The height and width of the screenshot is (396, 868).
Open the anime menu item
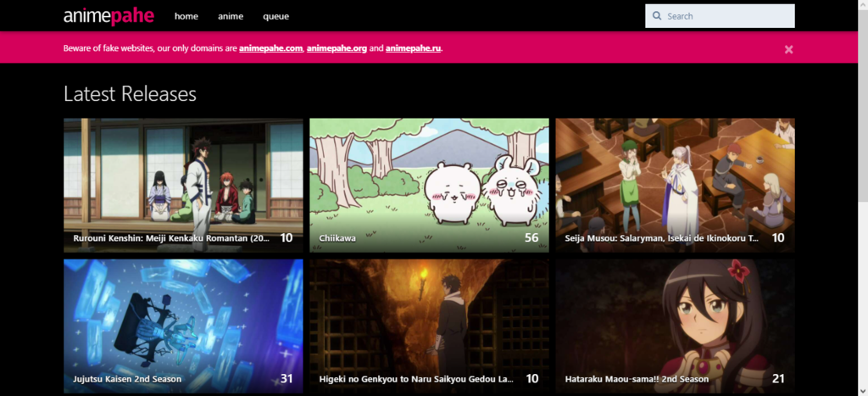pos(231,16)
